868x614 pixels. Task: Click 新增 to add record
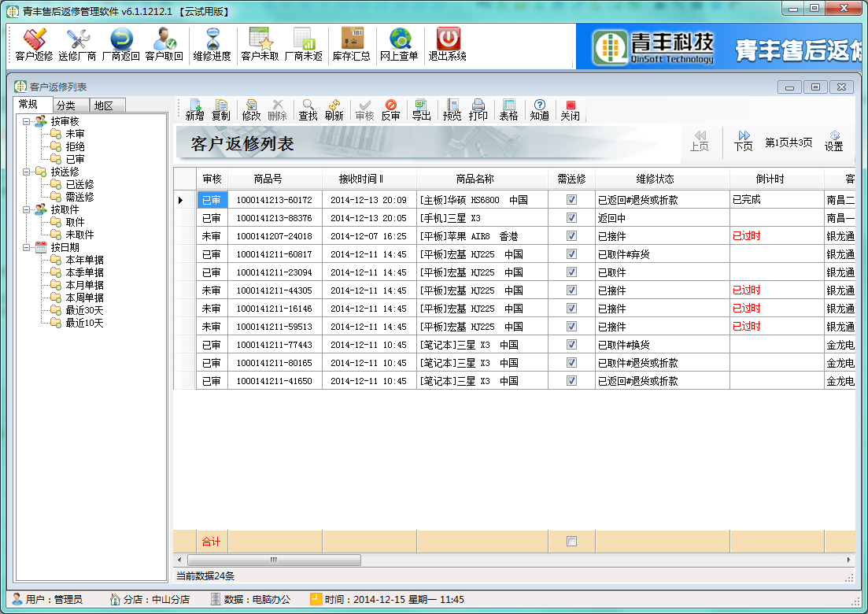[195, 109]
